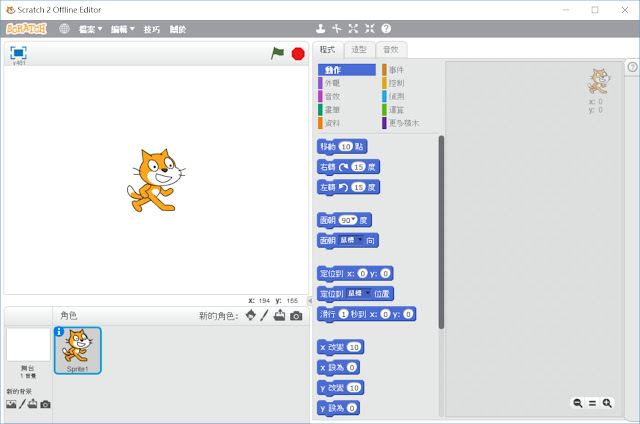Image resolution: width=640 pixels, height=424 pixels.
Task: Click the cat sprite on the stage
Action: pos(155,180)
